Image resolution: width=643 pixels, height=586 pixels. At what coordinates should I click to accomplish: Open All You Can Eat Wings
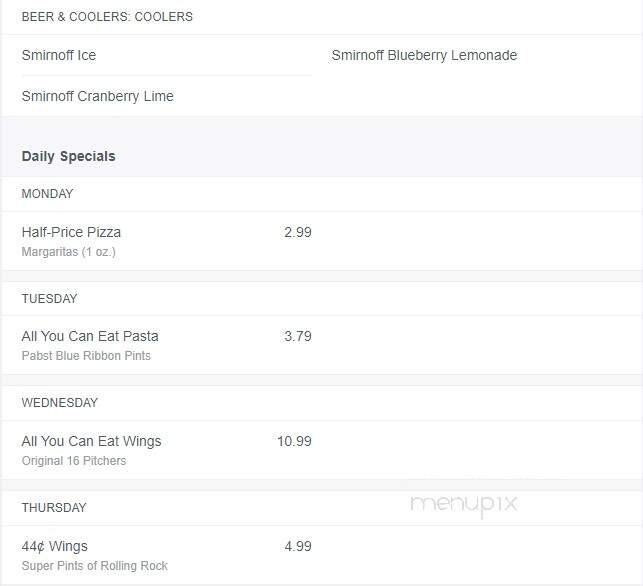click(91, 441)
